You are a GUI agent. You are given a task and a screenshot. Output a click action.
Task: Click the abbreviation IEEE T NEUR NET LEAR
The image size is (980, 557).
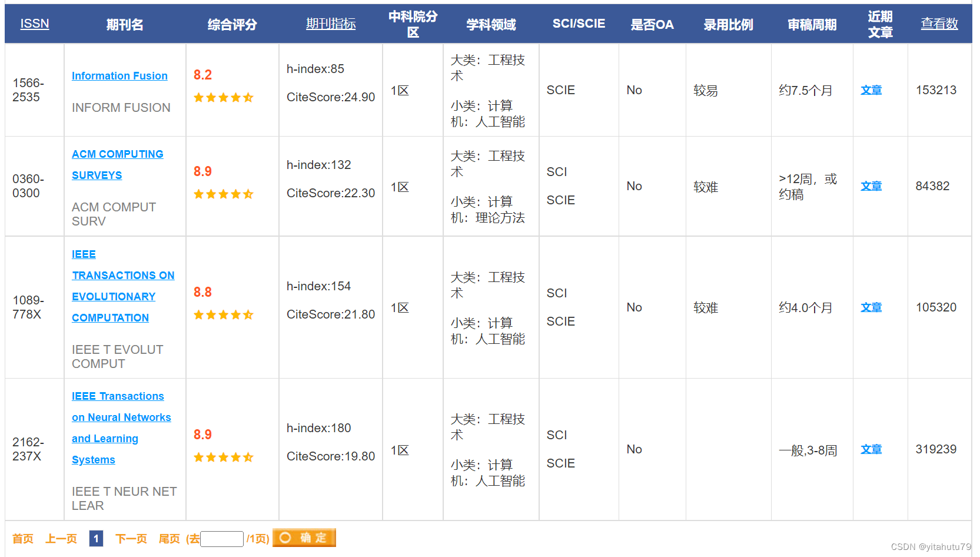pos(124,499)
